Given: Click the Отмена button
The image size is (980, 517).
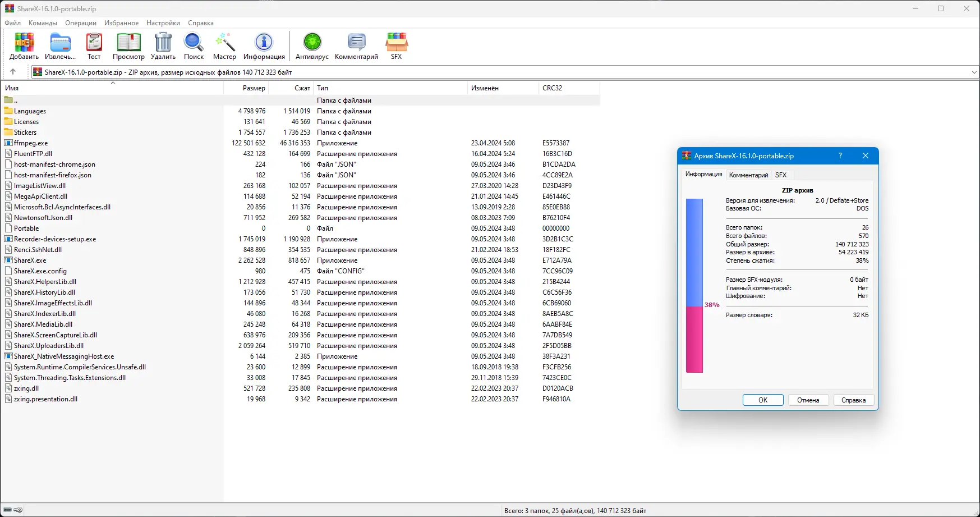Looking at the screenshot, I should pos(808,400).
